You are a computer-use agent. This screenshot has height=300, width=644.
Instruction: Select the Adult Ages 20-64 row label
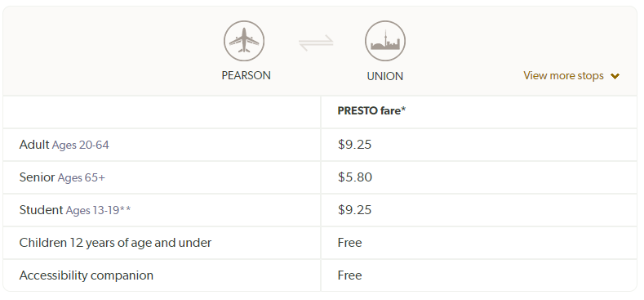64,145
